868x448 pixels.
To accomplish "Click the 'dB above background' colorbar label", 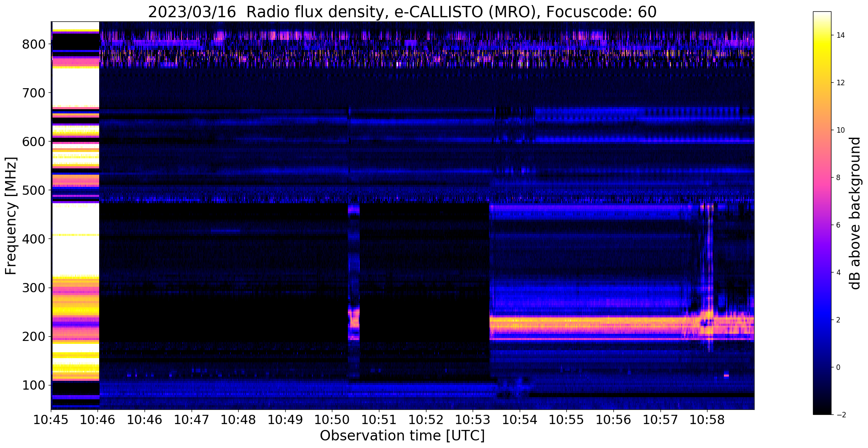I will [855, 213].
